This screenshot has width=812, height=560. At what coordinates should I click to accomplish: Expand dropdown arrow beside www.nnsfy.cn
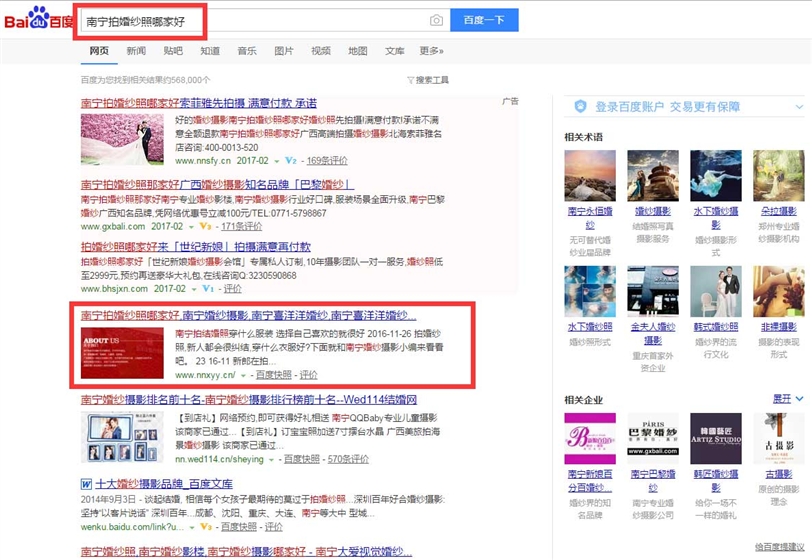click(277, 161)
